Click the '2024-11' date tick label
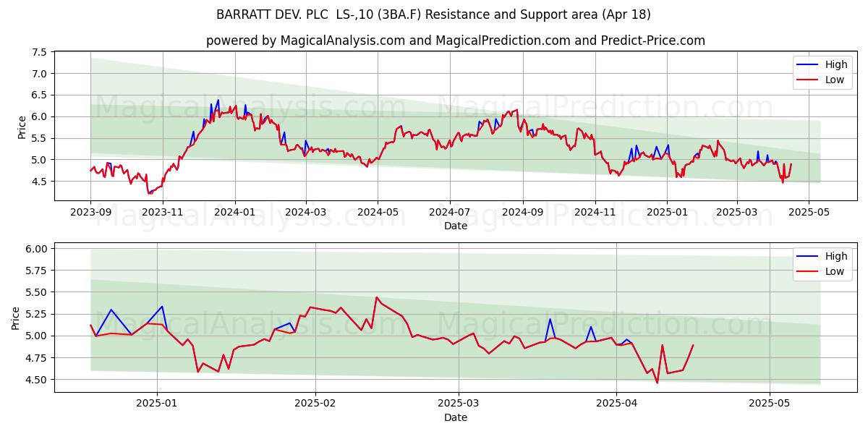This screenshot has width=868, height=434. 595,212
